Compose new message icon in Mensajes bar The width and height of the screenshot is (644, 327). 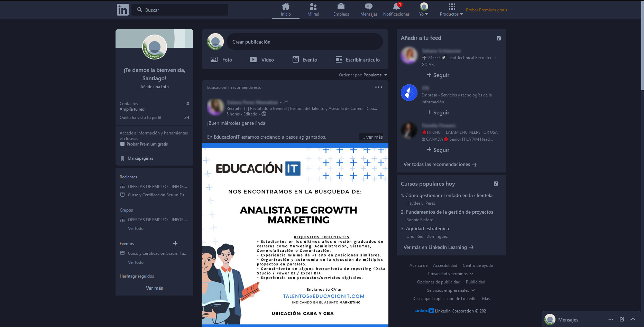coord(622,319)
